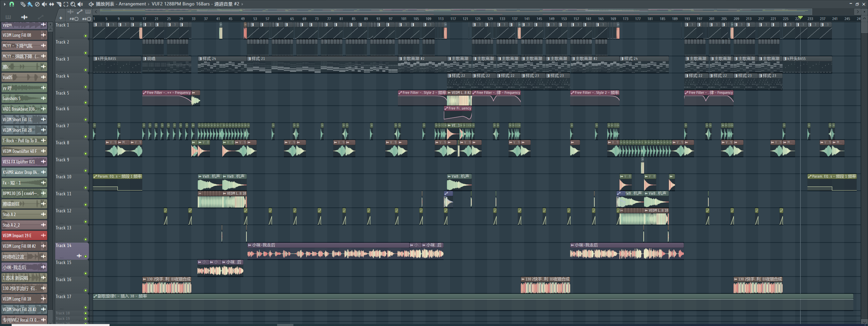Image resolution: width=868 pixels, height=326 pixels.
Task: Open the playlist menu arrow at top-left
Action: coord(4,4)
